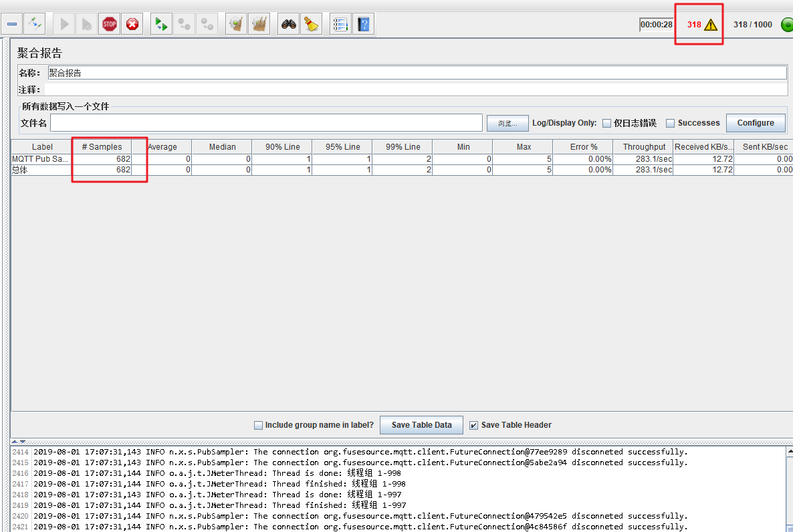Screen dimensions: 793x532
Task: Click the red X Shutdown icon
Action: 132,24
